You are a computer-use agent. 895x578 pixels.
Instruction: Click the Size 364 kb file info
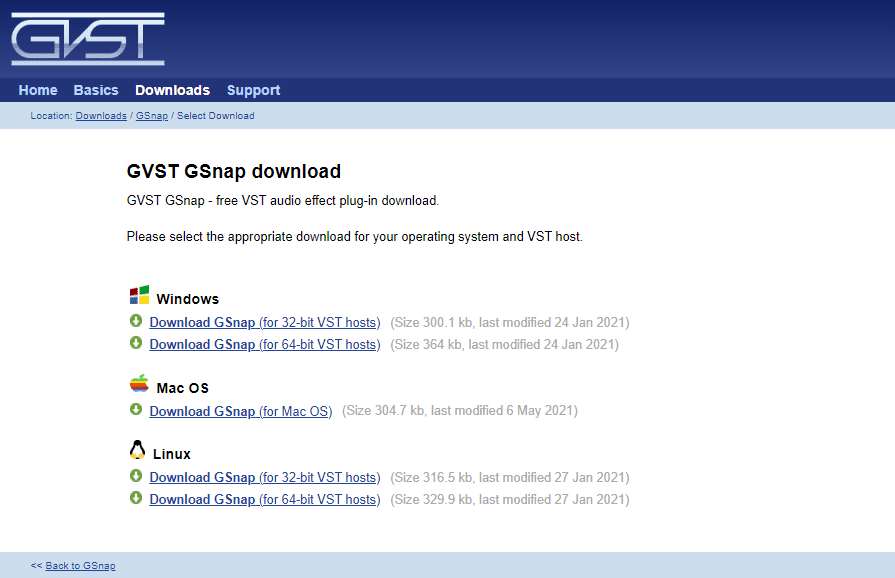(x=505, y=345)
